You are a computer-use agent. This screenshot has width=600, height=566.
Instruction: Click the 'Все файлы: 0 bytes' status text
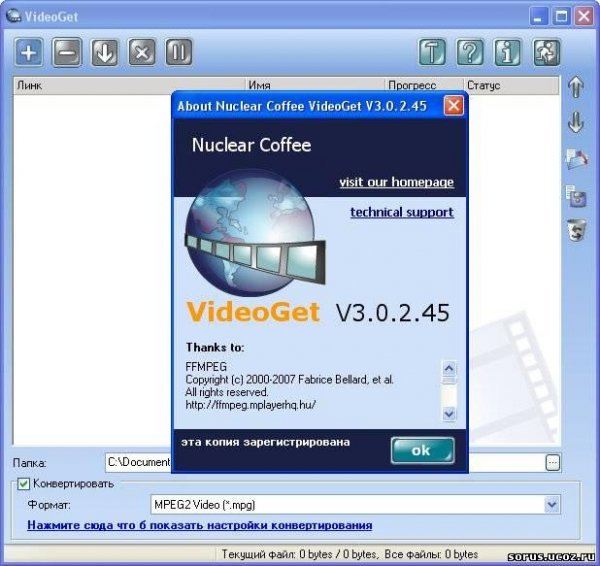coord(431,554)
